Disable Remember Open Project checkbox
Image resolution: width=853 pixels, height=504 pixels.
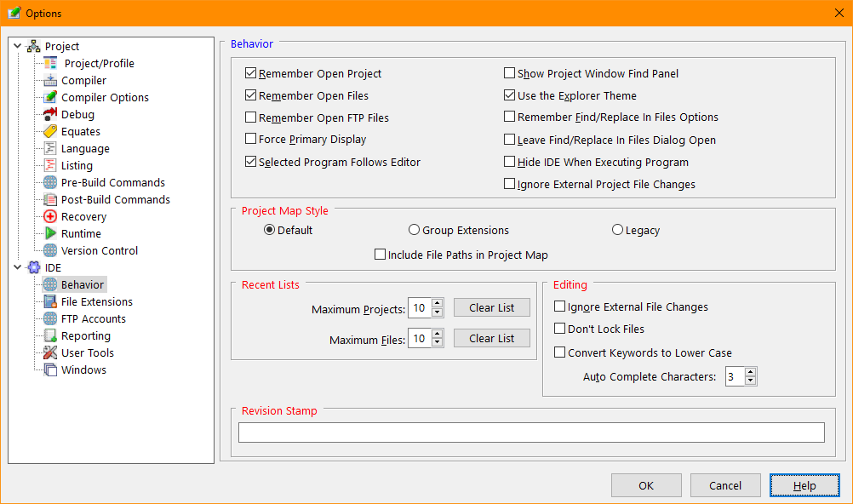(251, 74)
